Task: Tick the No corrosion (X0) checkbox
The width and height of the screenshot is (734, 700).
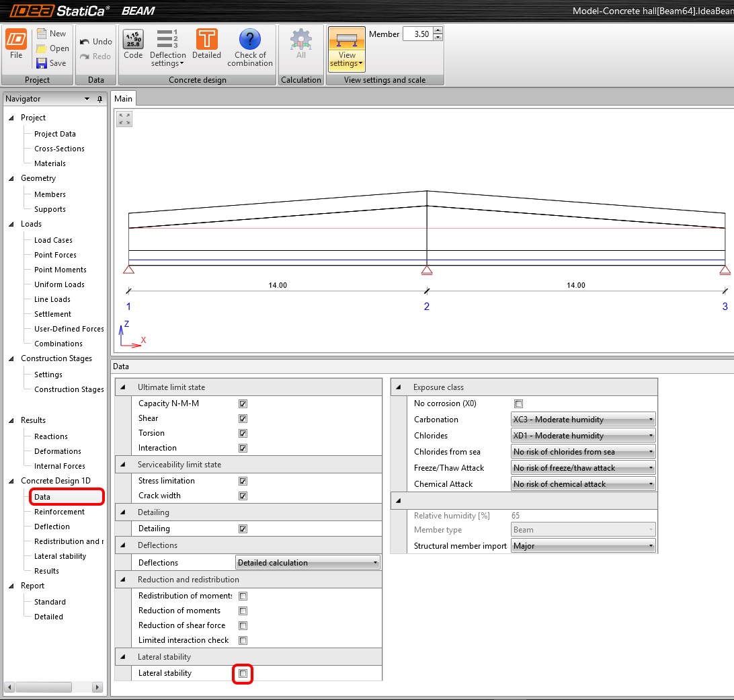Action: pyautogui.click(x=518, y=403)
